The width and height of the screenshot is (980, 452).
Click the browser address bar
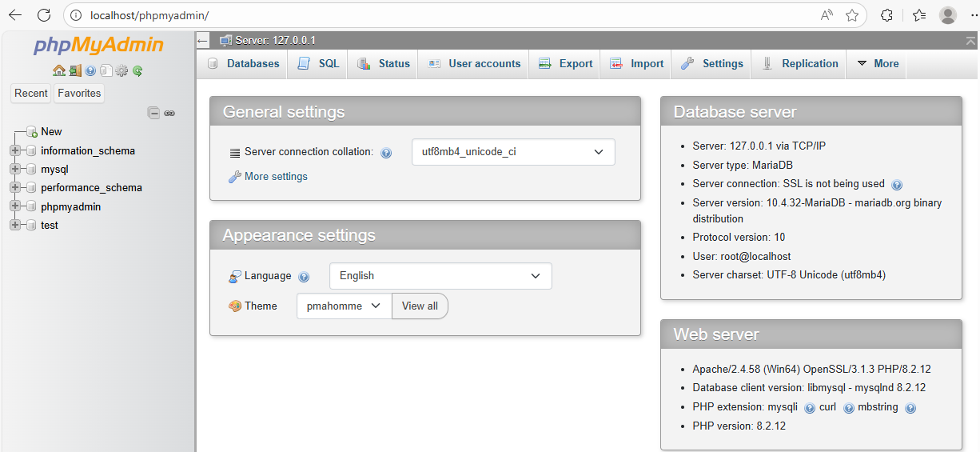click(x=448, y=15)
